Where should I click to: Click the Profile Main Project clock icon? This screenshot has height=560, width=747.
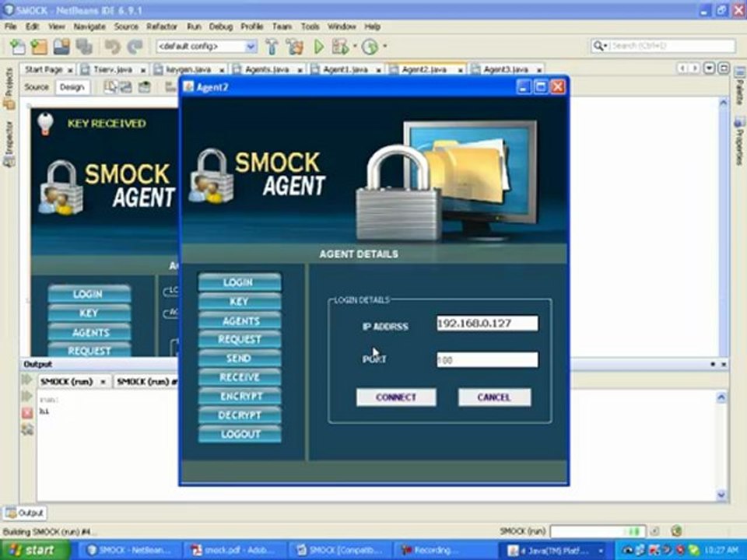[x=370, y=47]
